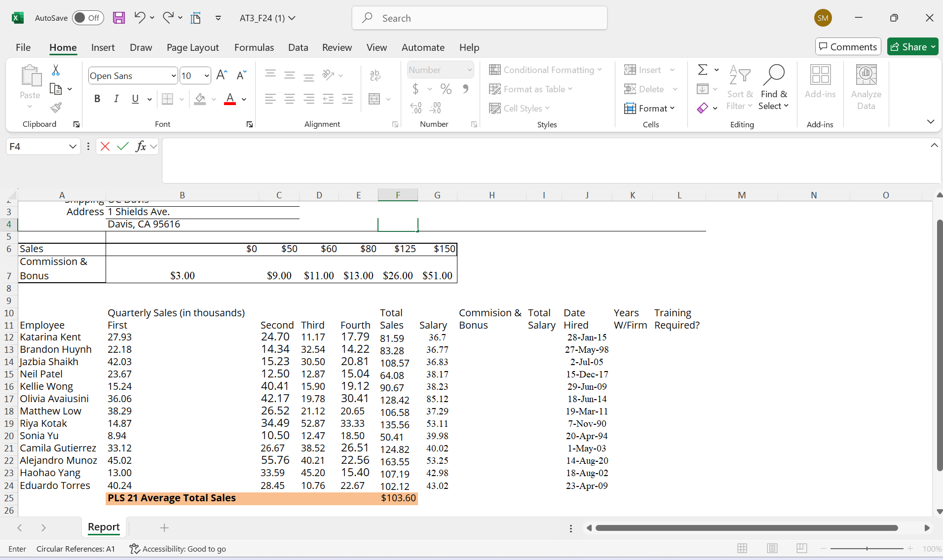This screenshot has width=943, height=560.
Task: Add new sheet with plus button
Action: click(164, 528)
